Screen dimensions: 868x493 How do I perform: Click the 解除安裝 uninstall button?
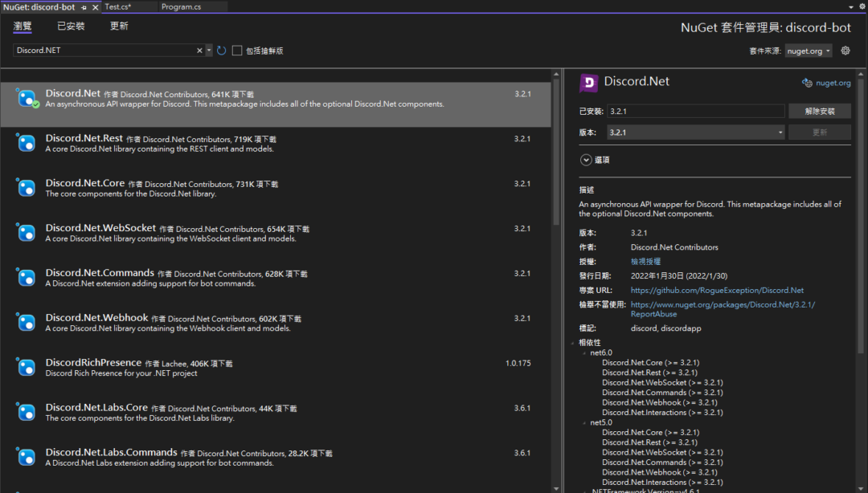(819, 112)
